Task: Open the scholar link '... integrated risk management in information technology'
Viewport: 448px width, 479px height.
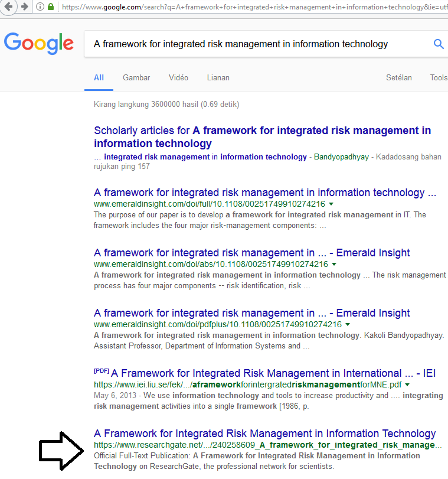Action: pos(200,157)
